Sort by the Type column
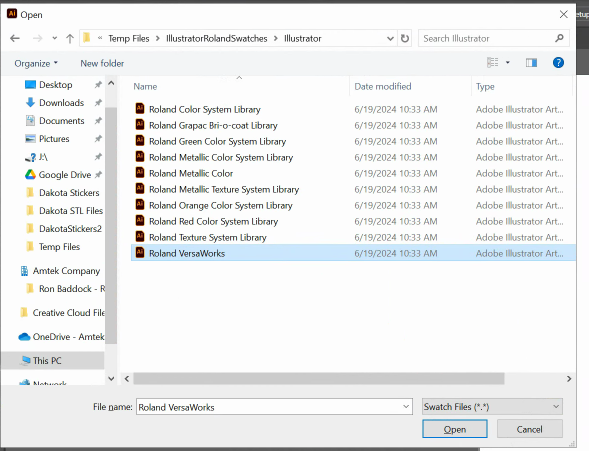The width and height of the screenshot is (589, 451). click(485, 87)
